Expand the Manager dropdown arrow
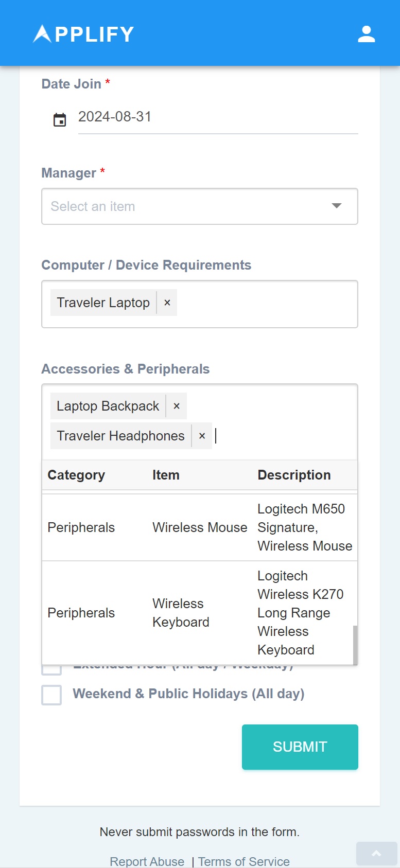The image size is (400, 868). [x=337, y=206]
